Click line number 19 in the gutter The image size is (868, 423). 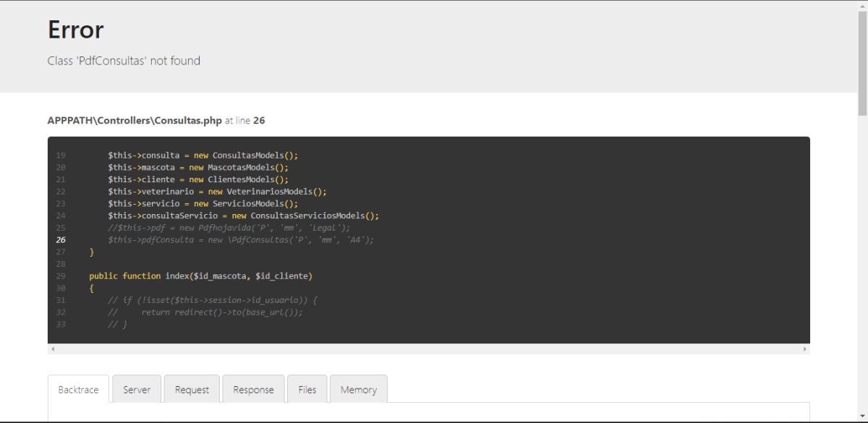(60, 155)
